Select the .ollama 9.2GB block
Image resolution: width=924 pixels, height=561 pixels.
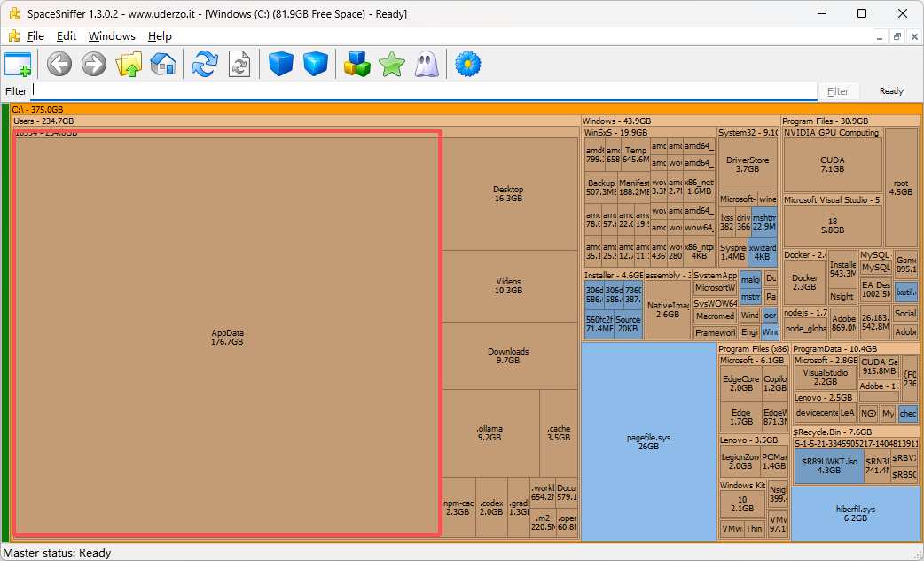(x=489, y=433)
